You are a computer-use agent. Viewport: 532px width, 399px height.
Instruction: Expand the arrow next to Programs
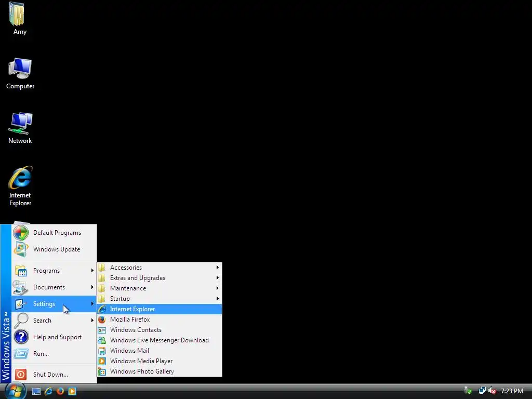[x=92, y=270]
